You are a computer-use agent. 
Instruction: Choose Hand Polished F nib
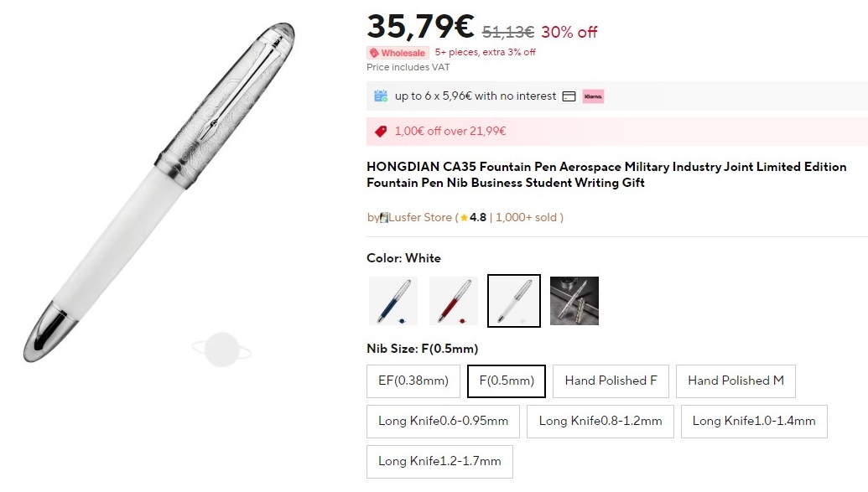pyautogui.click(x=611, y=381)
